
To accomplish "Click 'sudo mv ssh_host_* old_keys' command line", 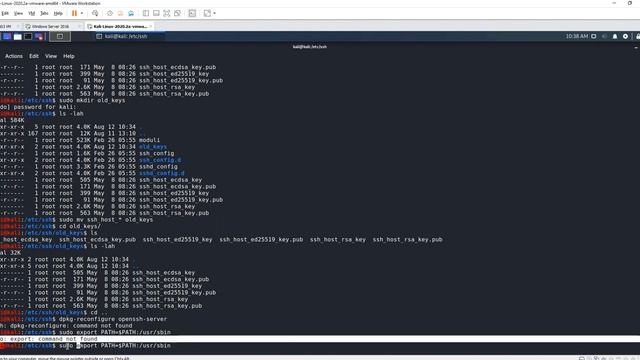I will click(106, 220).
